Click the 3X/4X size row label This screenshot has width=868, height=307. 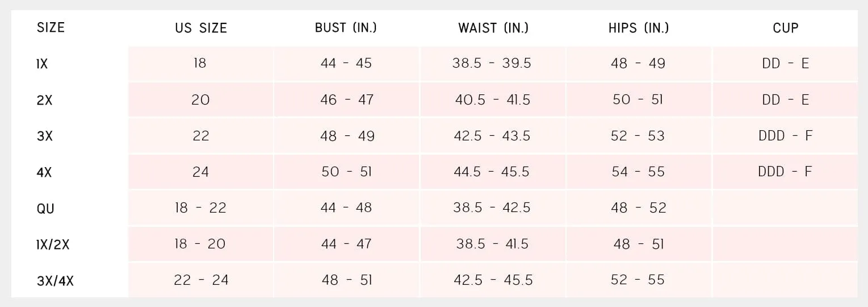click(x=55, y=281)
